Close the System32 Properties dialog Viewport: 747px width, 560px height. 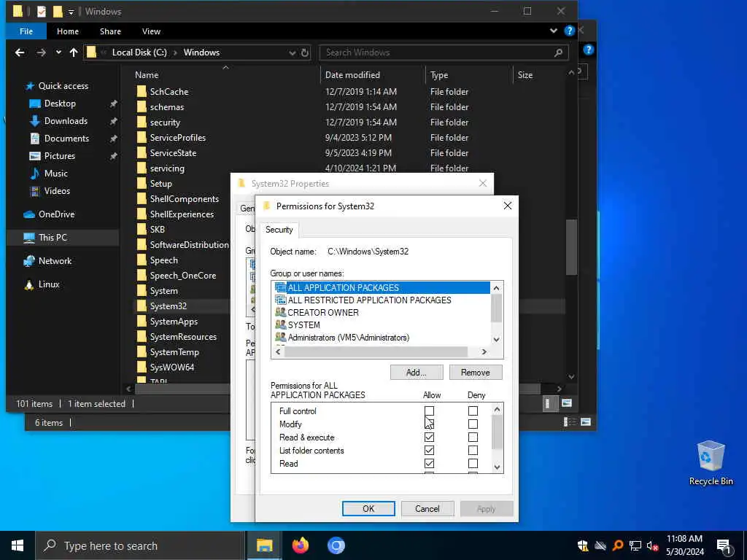483,183
